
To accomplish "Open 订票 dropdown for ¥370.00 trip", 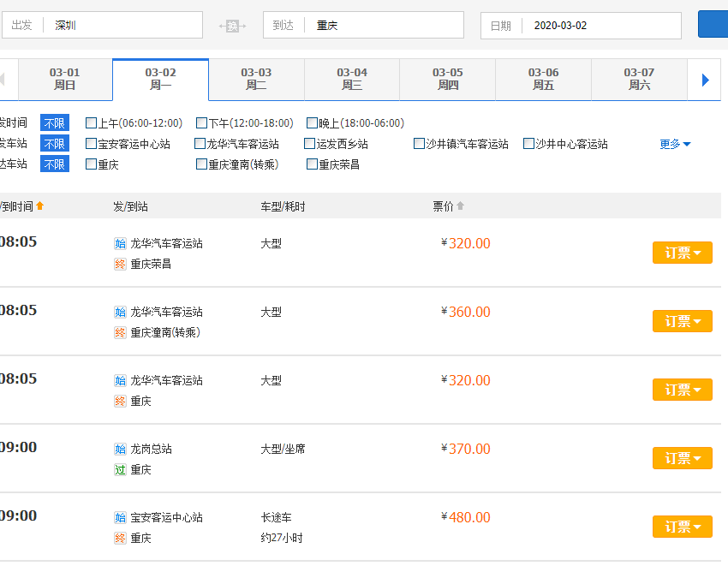I will tap(683, 458).
